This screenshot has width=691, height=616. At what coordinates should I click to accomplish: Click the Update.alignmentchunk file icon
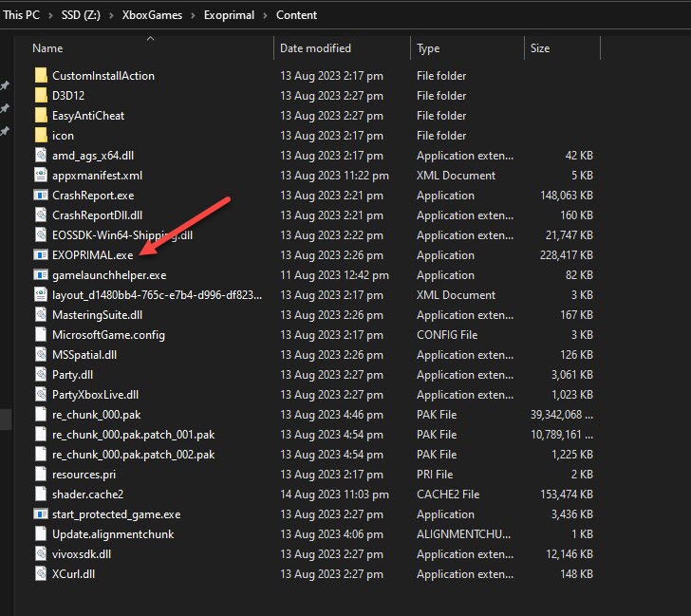pyautogui.click(x=41, y=534)
